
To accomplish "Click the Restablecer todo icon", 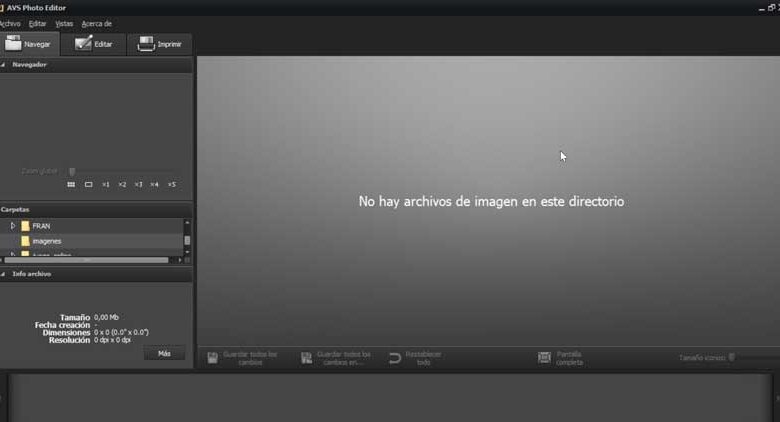I will (x=395, y=358).
